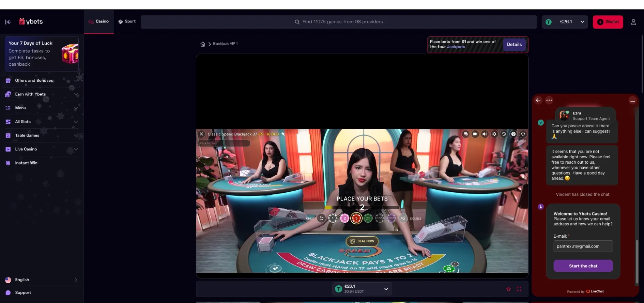Select the green 25 chip
644x303 pixels.
(x=368, y=218)
